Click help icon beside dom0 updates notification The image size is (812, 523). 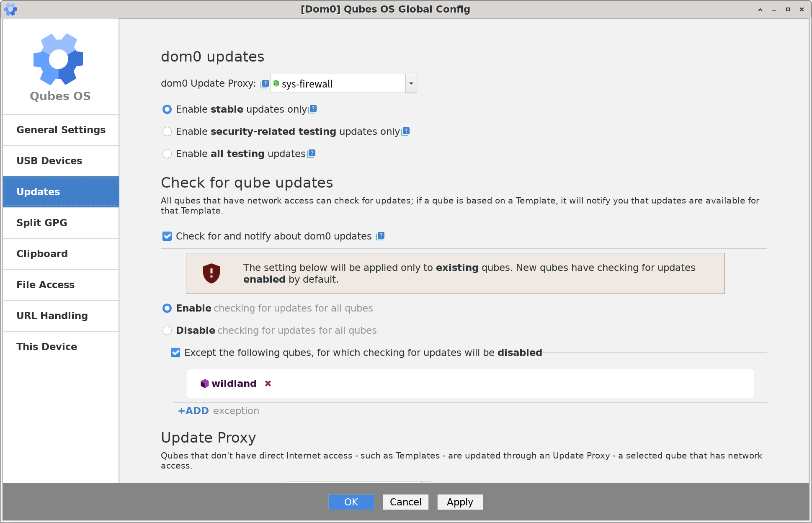[x=381, y=236]
